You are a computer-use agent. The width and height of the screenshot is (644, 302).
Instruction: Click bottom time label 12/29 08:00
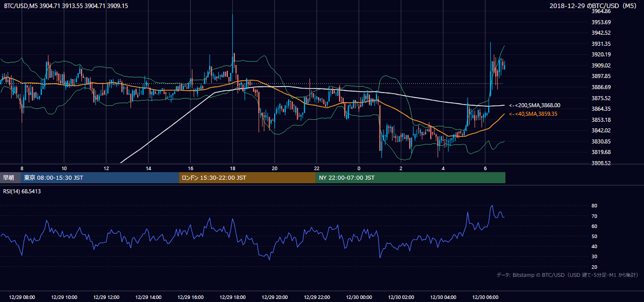(22, 297)
